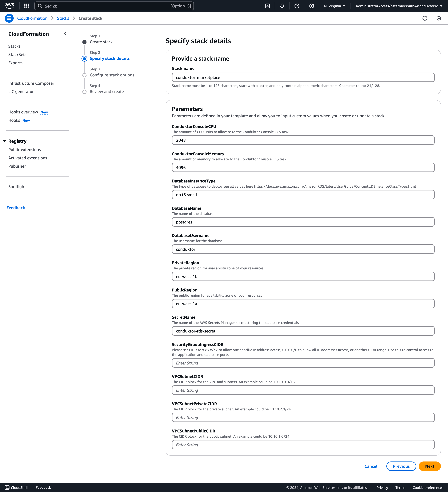The height and width of the screenshot is (492, 448).
Task: Click the Next button
Action: [x=430, y=466]
